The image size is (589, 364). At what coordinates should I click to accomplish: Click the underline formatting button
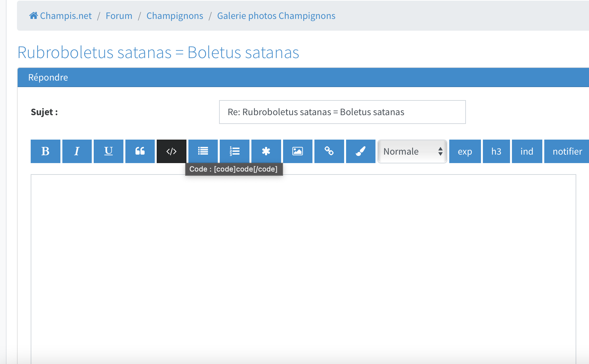(x=108, y=151)
